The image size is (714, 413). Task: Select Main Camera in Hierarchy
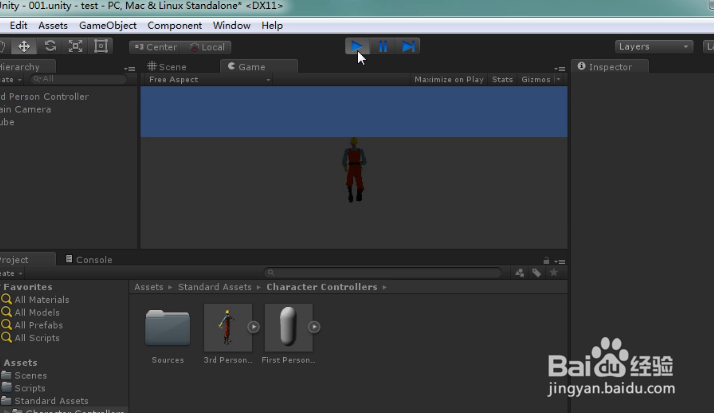[26, 109]
